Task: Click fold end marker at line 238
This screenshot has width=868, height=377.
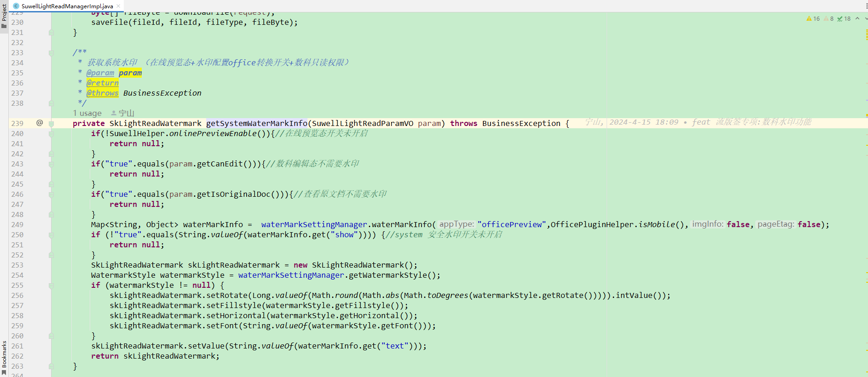Action: pyautogui.click(x=51, y=103)
